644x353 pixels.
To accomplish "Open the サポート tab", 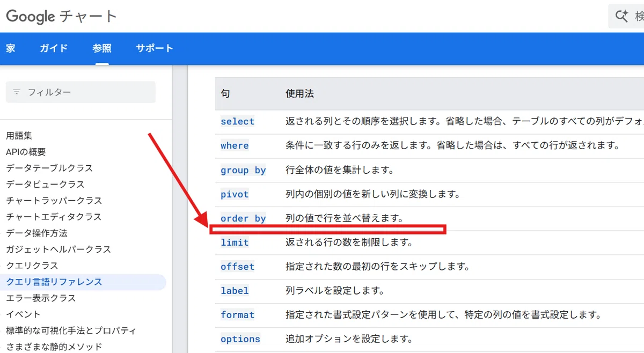I will point(155,48).
